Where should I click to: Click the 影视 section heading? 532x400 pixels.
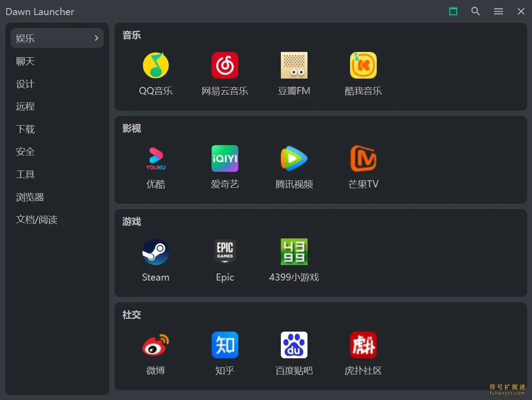[x=132, y=128]
